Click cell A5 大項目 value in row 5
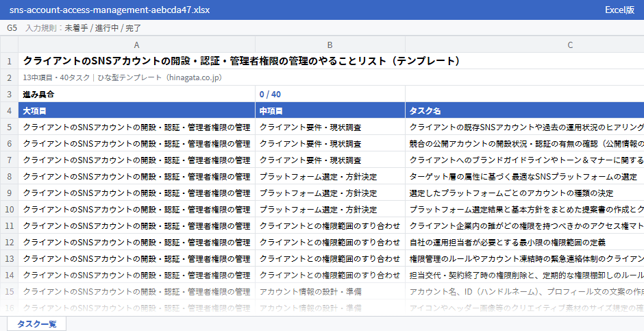Viewport: 644px width, 331px height. tap(137, 127)
